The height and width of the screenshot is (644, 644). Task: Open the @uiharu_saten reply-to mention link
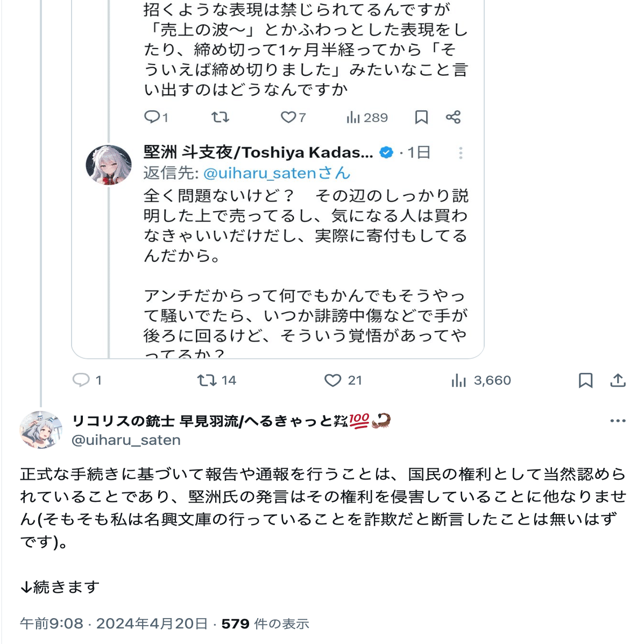click(260, 173)
